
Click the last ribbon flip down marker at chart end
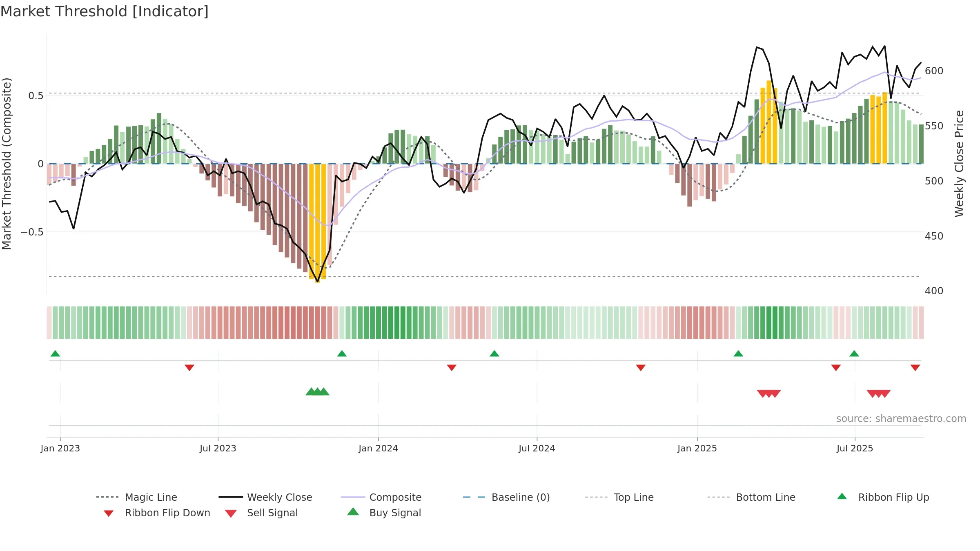point(915,368)
